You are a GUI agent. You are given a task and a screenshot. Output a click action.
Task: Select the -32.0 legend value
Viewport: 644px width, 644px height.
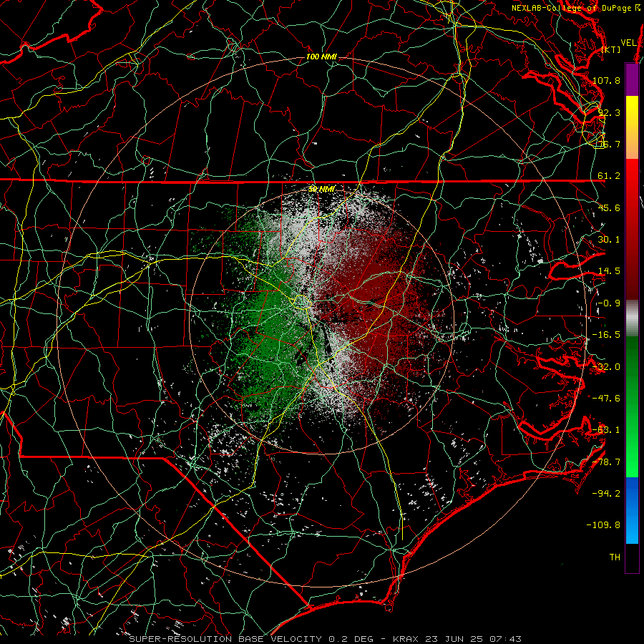tap(606, 367)
